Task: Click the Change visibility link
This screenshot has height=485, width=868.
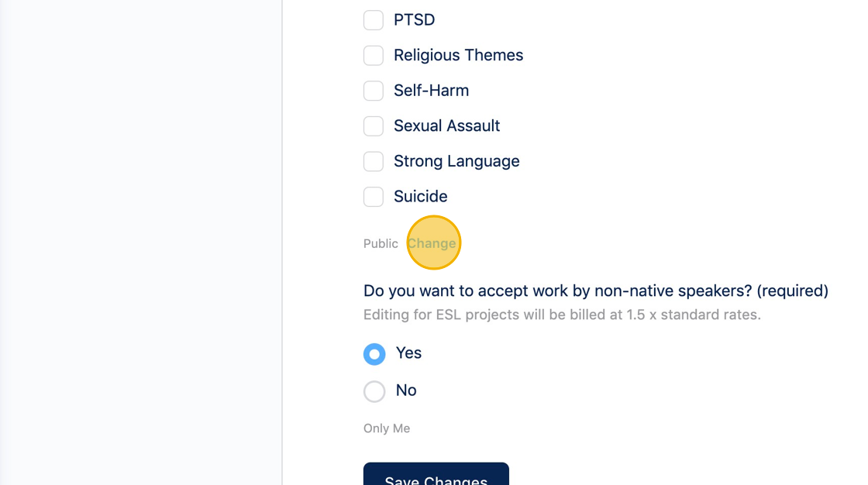Action: click(432, 243)
